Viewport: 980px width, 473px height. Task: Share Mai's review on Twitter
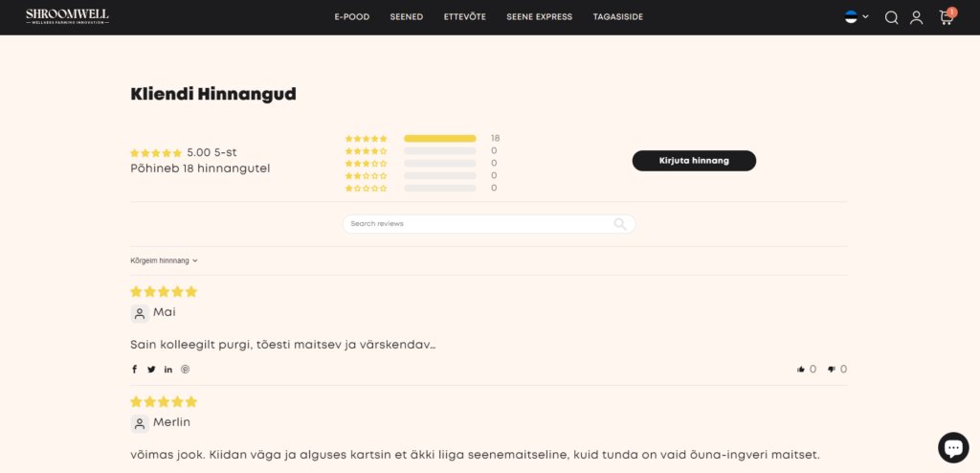click(x=151, y=370)
